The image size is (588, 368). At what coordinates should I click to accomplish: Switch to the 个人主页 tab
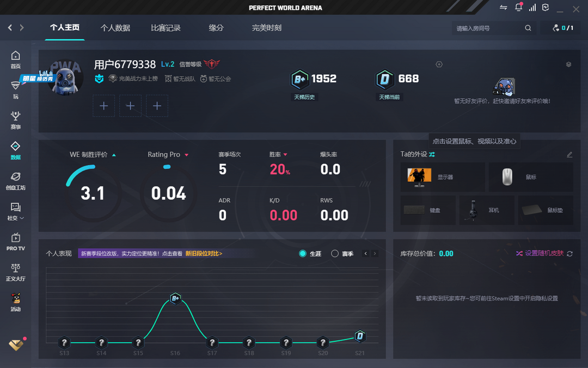[x=65, y=28]
